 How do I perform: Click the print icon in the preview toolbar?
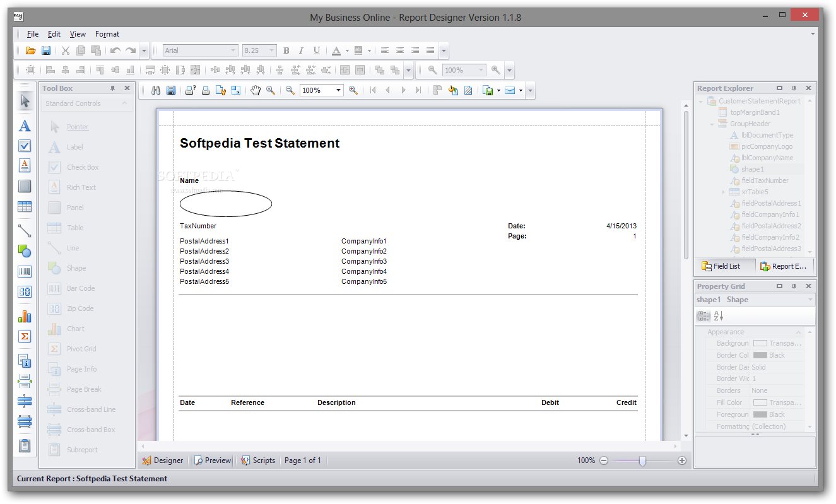point(206,90)
